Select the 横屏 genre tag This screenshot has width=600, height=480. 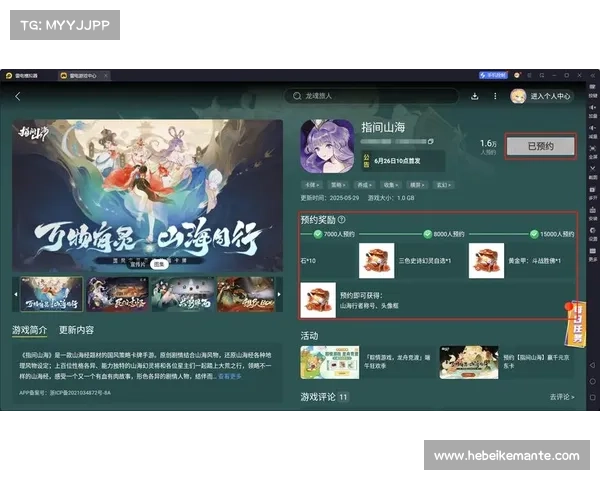click(417, 185)
